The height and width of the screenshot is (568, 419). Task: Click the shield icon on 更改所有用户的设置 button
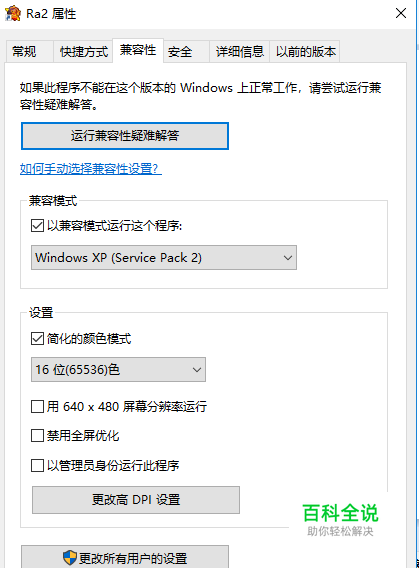[70, 558]
